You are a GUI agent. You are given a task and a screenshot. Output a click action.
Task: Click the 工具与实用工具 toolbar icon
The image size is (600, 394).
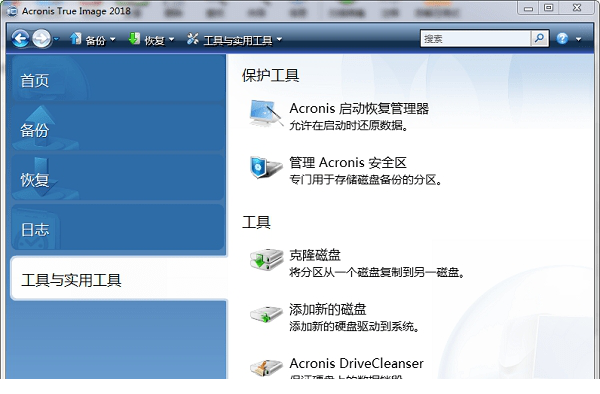pyautogui.click(x=193, y=39)
